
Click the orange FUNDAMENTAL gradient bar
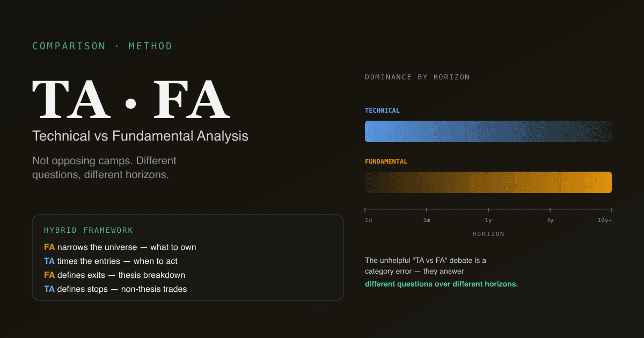click(488, 182)
